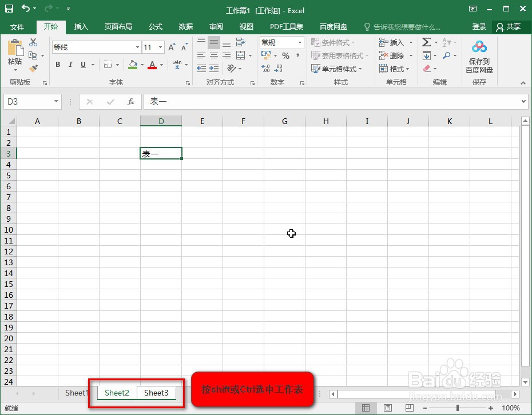Switch to the 插入 tab
The image size is (532, 415).
point(81,27)
